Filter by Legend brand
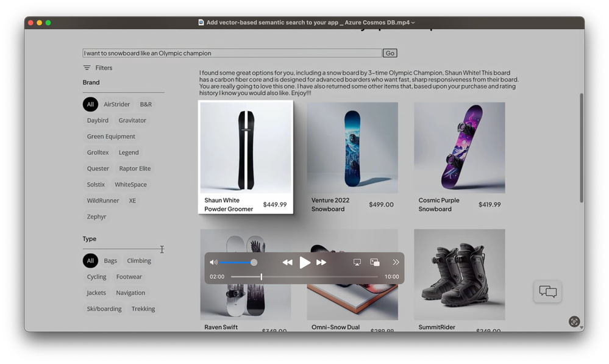 click(x=129, y=152)
